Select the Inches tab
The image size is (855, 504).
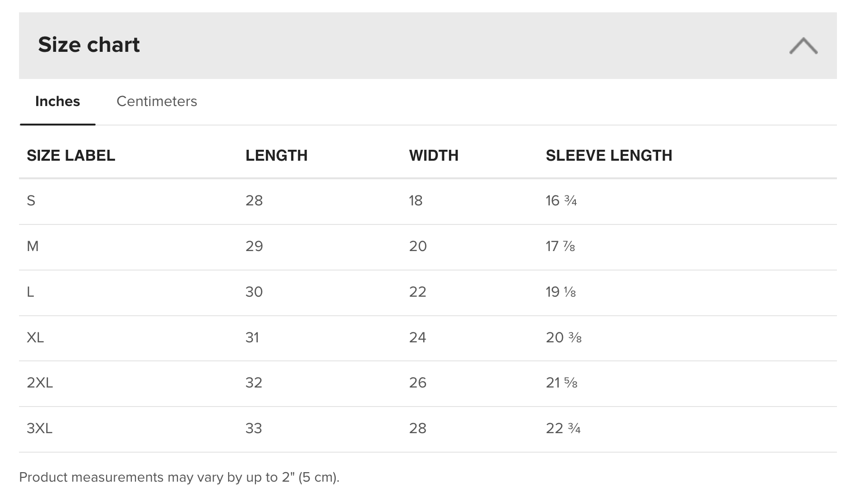58,101
